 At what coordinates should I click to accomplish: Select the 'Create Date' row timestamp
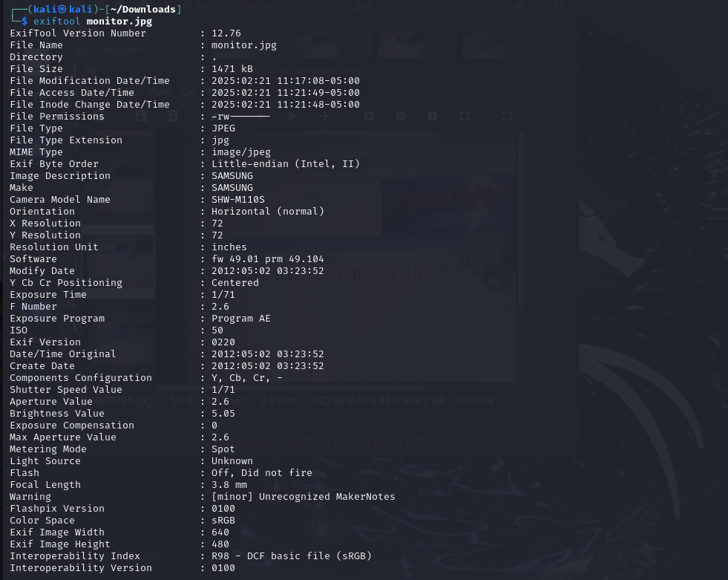coord(268,366)
